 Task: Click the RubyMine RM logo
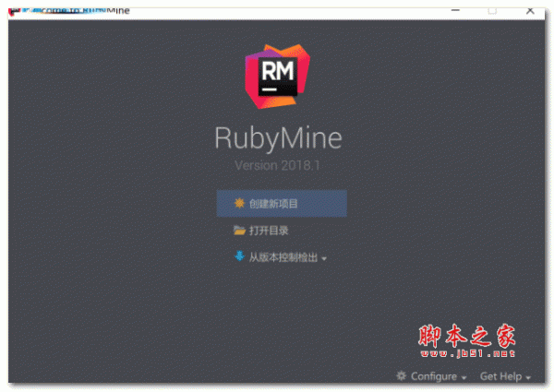[x=278, y=77]
